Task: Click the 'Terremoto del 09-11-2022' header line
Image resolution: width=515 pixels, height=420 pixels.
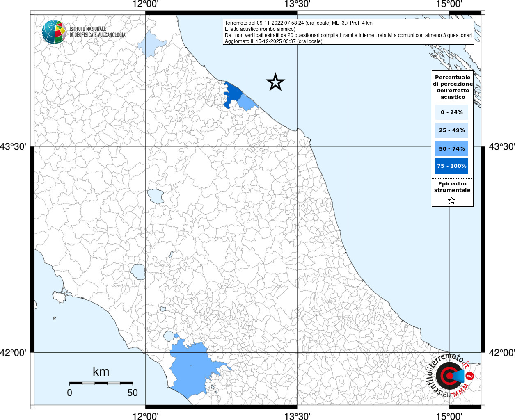Action: tap(299, 23)
